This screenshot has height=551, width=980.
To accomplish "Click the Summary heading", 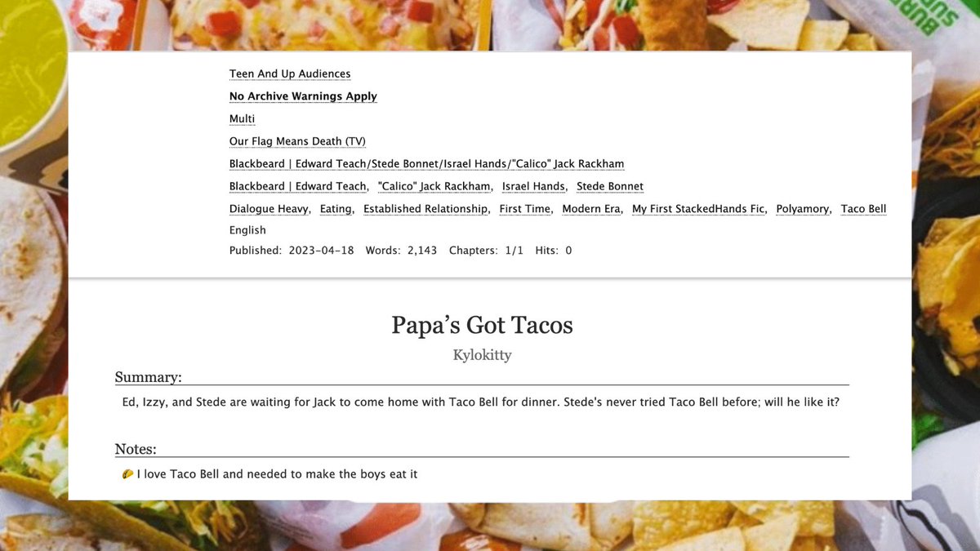I will point(148,377).
